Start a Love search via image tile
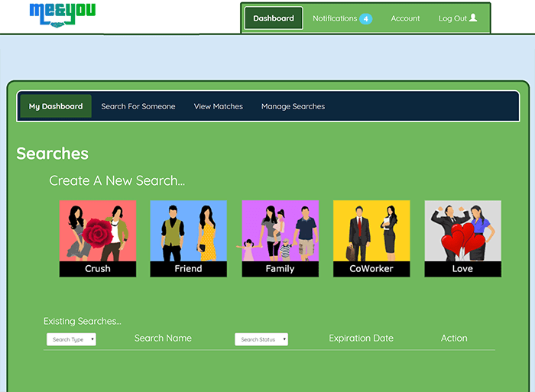The image size is (535, 392). pos(462,231)
